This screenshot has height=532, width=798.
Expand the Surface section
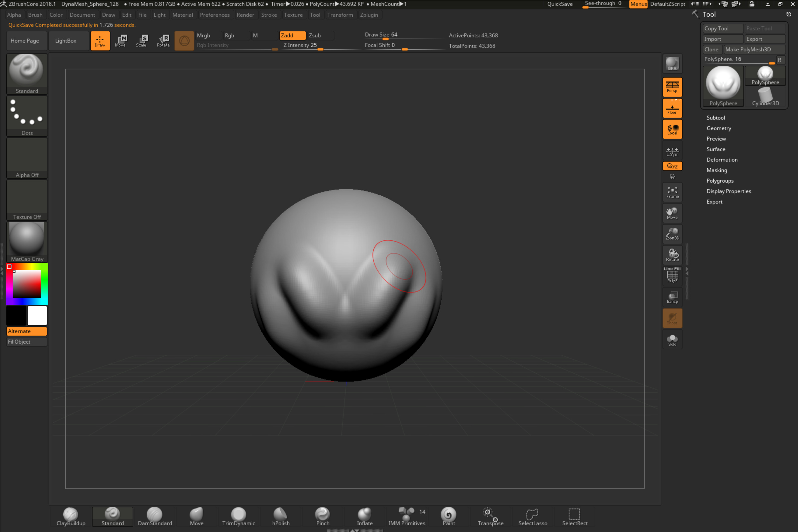tap(715, 149)
